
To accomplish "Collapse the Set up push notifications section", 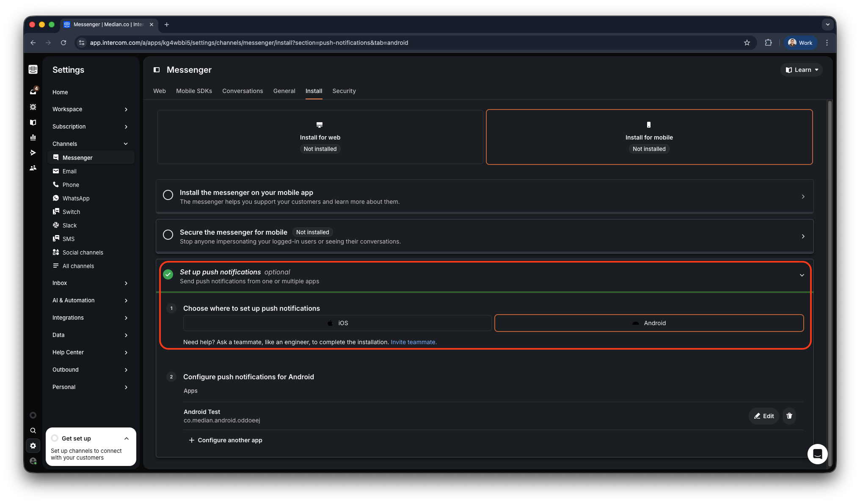I will [x=802, y=275].
